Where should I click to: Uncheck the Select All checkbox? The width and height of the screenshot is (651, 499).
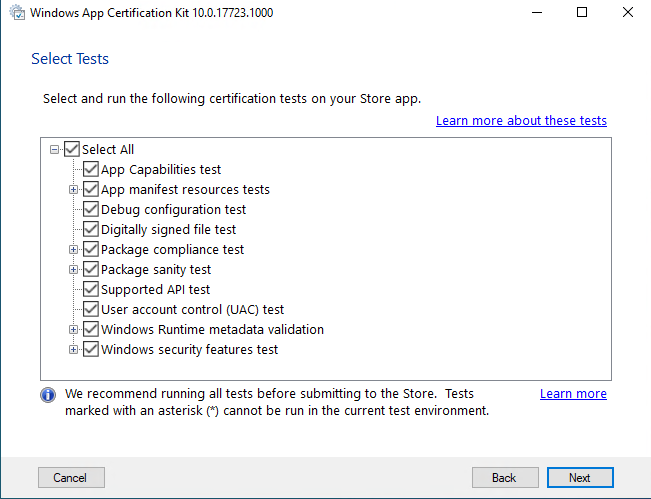click(x=72, y=149)
